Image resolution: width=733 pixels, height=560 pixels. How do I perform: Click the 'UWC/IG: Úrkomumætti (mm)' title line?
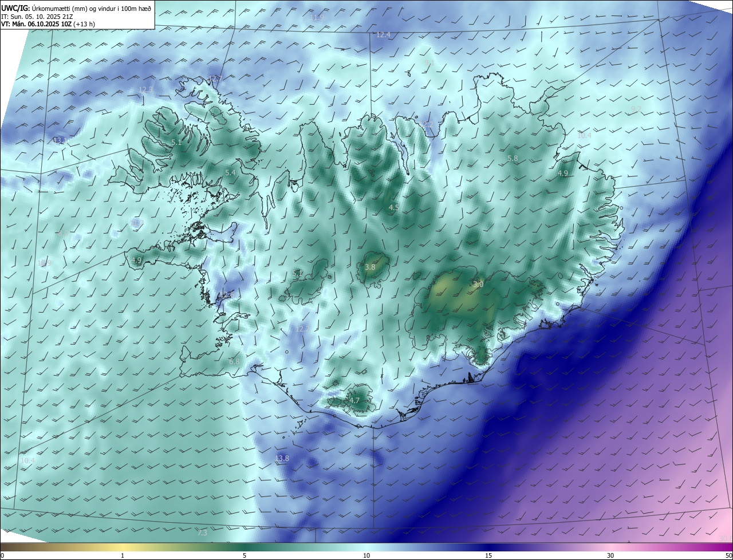point(76,7)
